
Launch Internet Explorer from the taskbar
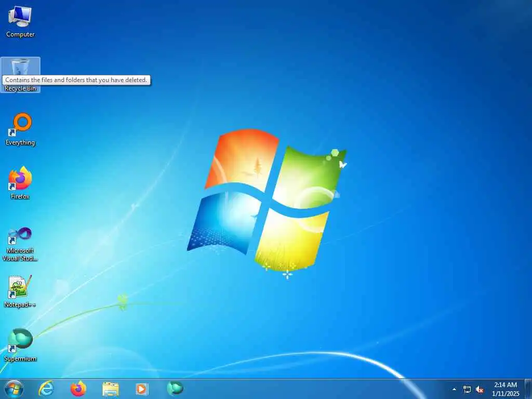pyautogui.click(x=46, y=389)
